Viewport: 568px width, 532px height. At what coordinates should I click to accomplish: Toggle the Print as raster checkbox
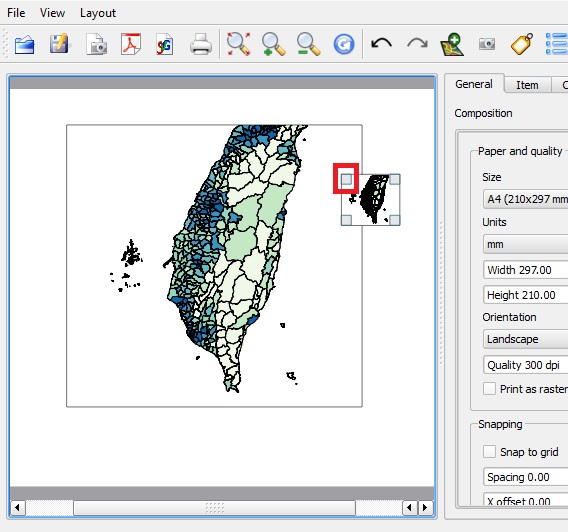(489, 389)
